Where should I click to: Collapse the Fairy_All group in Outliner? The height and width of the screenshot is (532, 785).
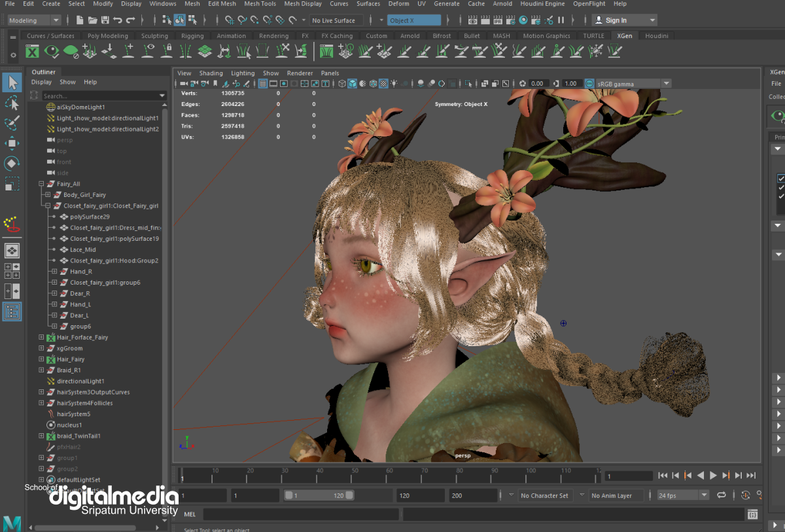[41, 184]
